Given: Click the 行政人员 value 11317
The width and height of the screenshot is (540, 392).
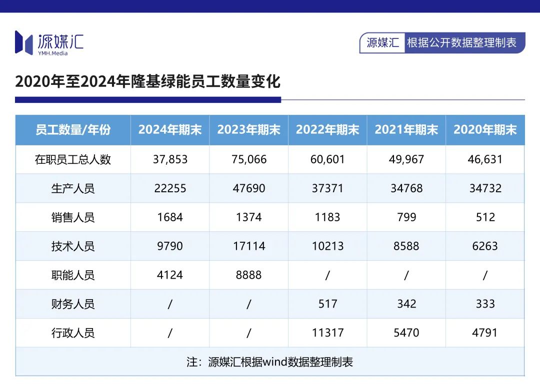Looking at the screenshot, I should coord(328,333).
